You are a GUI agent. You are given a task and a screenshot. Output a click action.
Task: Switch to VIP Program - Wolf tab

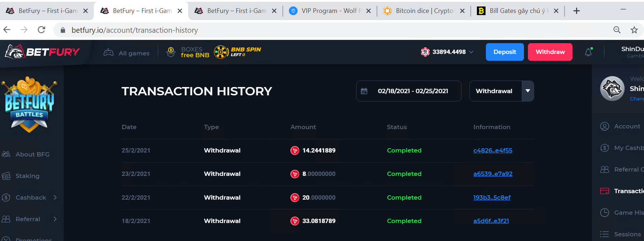pos(330,11)
